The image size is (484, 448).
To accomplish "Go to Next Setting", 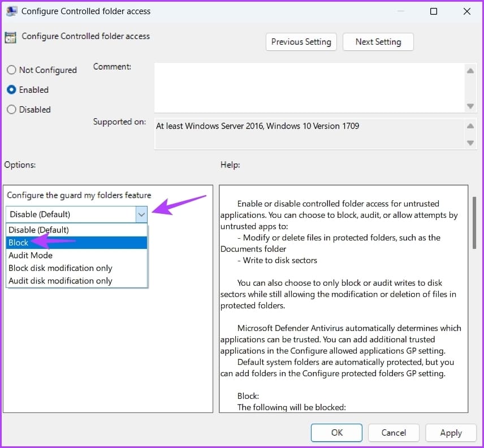I will (378, 42).
